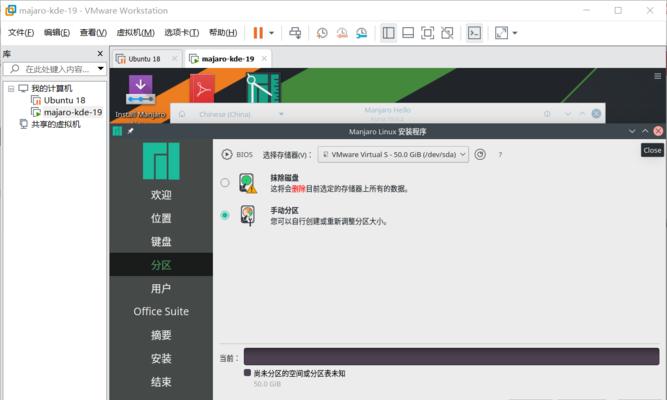Click the BIOS boot mode indicator
Image resolution: width=667 pixels, height=400 pixels.
tap(237, 154)
